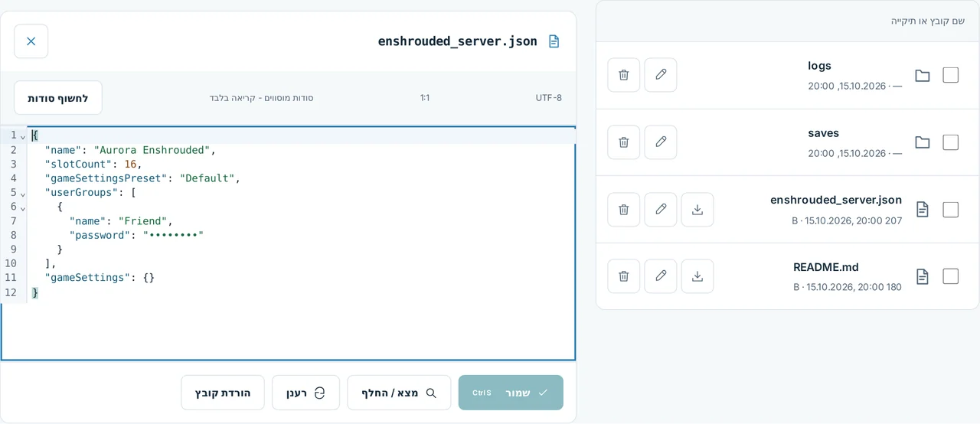This screenshot has height=424, width=980.
Task: Click the UTF-8 encoding indicator
Action: (x=549, y=98)
